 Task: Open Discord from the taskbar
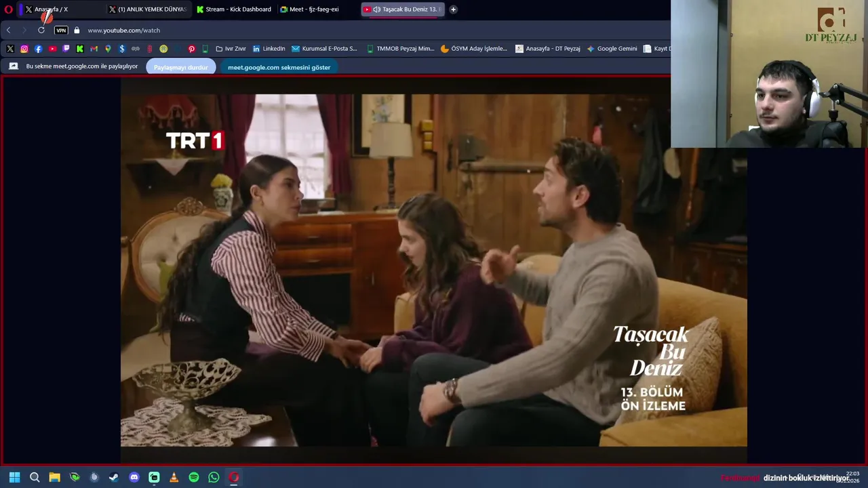(x=134, y=477)
